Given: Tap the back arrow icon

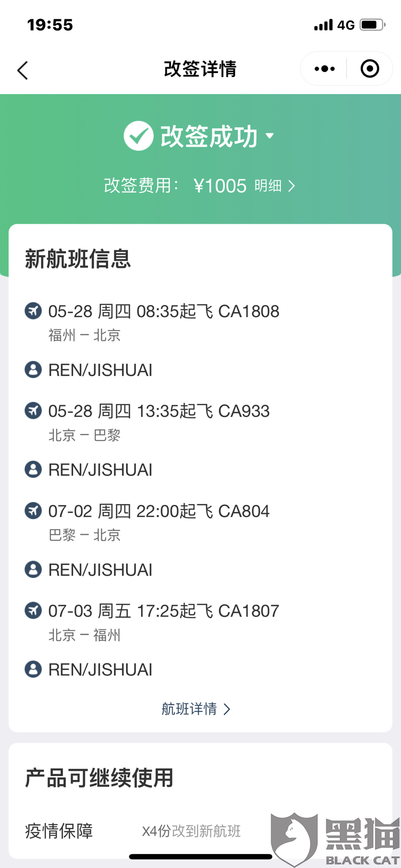Looking at the screenshot, I should click(x=23, y=70).
